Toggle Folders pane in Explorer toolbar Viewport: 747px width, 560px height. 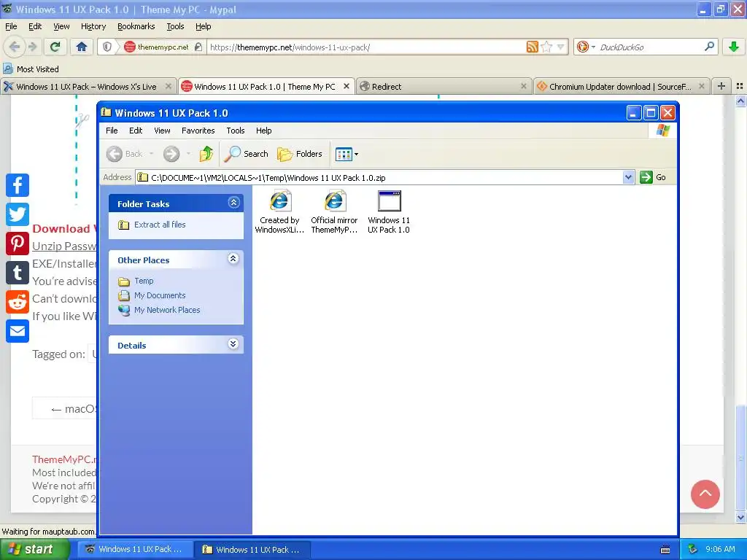click(x=300, y=154)
